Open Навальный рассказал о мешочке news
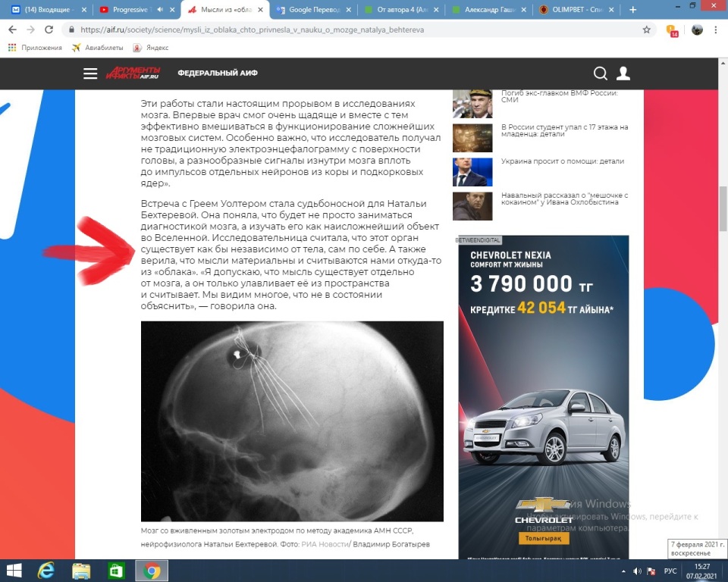Screen dimensions: 728x582 click(564, 199)
